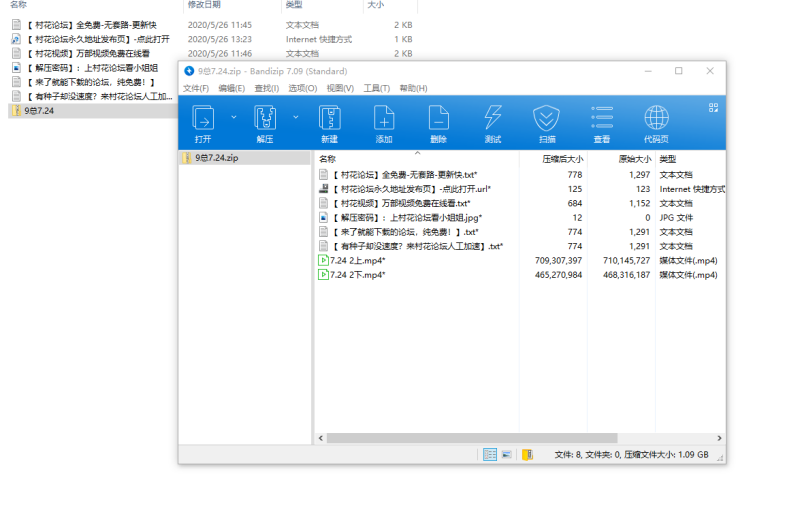Open the 代码页 (Code page) globe icon
The width and height of the screenshot is (800, 512).
pos(657,122)
